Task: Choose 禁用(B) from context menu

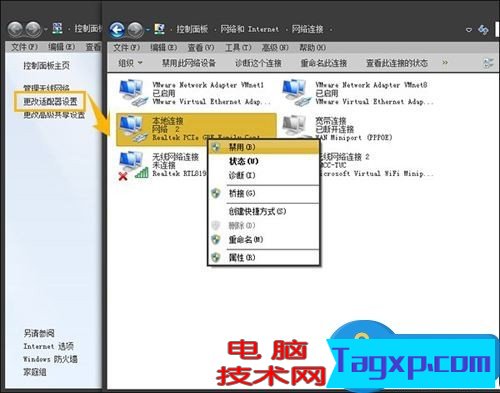Action: tap(263, 147)
